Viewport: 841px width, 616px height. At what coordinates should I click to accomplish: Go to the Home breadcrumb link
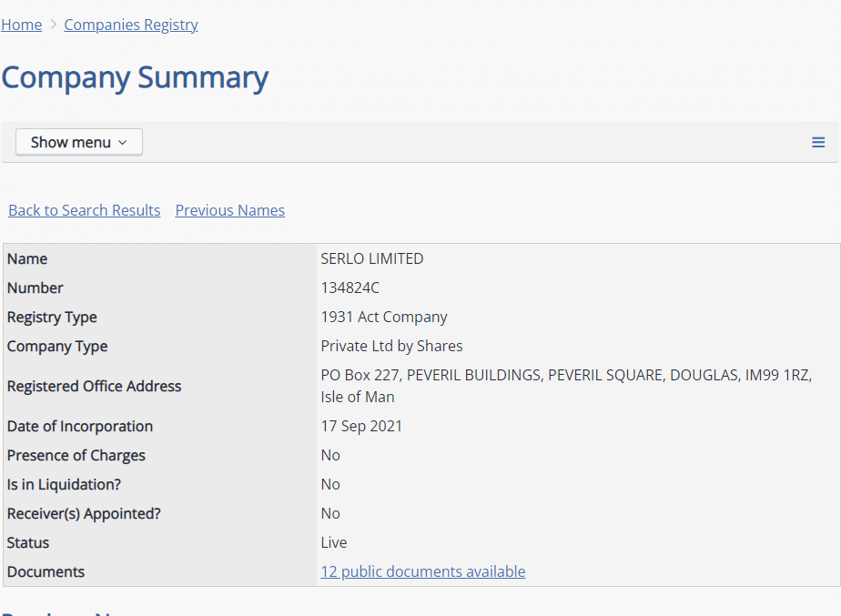tap(22, 25)
